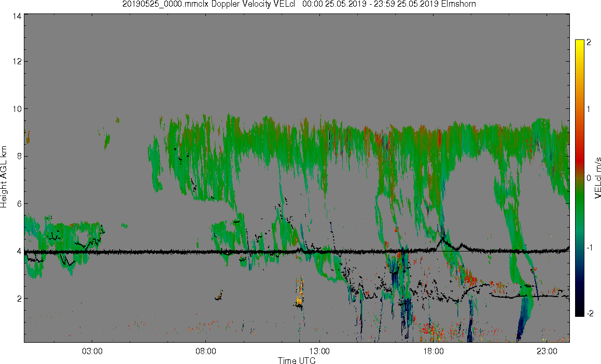Click the 'Time UTC' x-axis label
The width and height of the screenshot is (601, 364).
[x=297, y=360]
